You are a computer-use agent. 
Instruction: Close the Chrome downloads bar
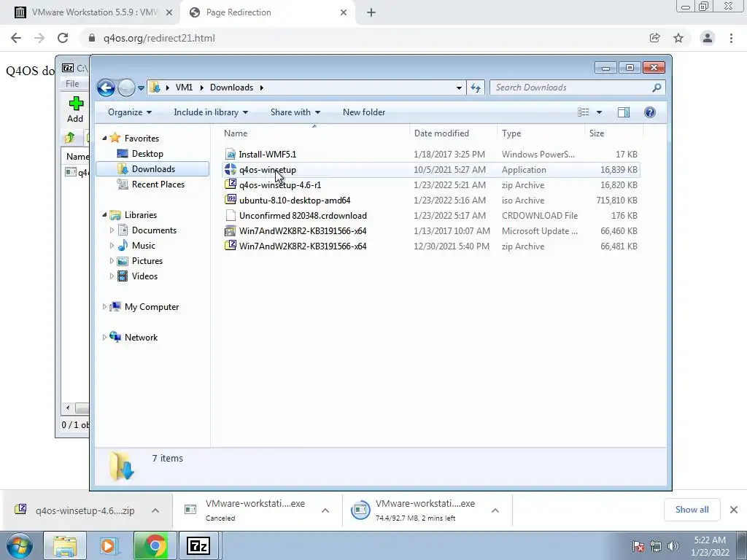[x=734, y=510]
